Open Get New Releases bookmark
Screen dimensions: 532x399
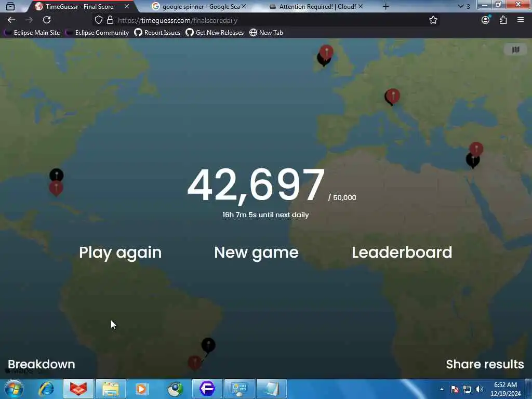tap(215, 33)
